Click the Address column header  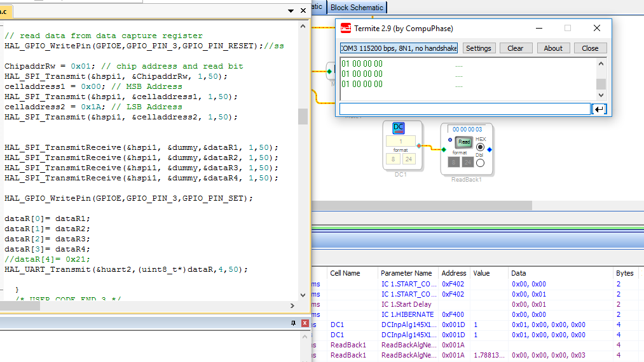[454, 273]
